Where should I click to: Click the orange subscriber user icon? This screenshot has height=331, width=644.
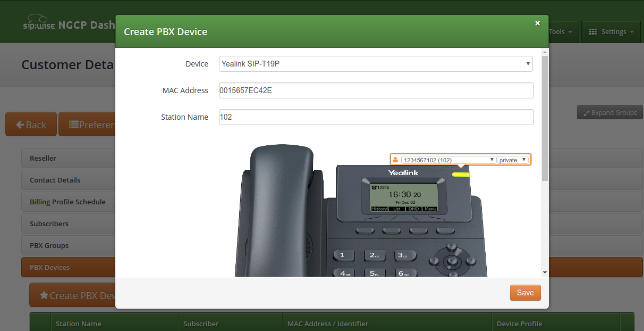(x=395, y=160)
